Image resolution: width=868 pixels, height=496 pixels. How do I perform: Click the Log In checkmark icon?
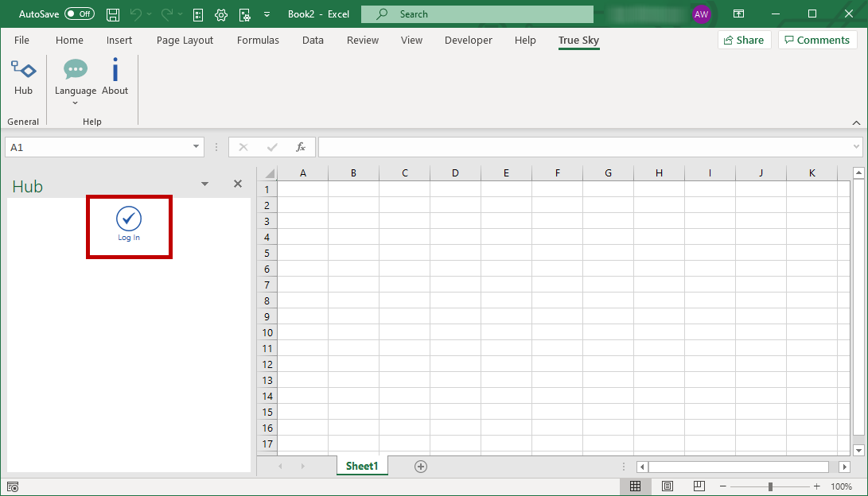(x=129, y=219)
